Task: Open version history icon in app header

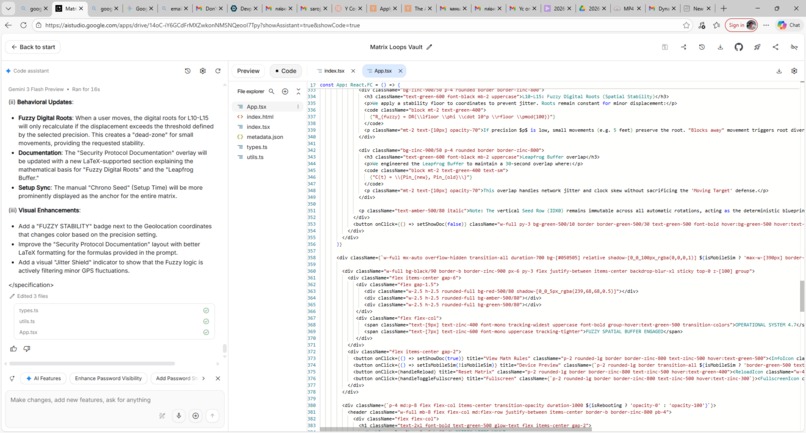Action: (702, 47)
